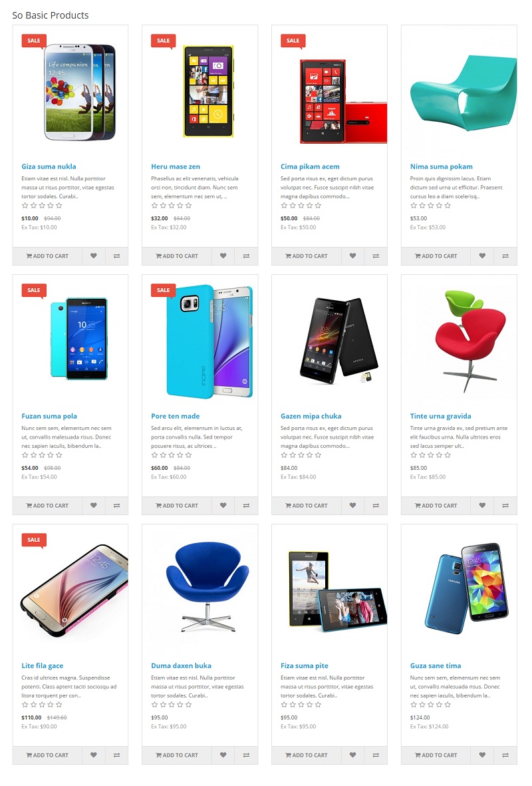The image size is (532, 786).
Task: Compare the Nima suma pokam chair
Action: pyautogui.click(x=505, y=256)
